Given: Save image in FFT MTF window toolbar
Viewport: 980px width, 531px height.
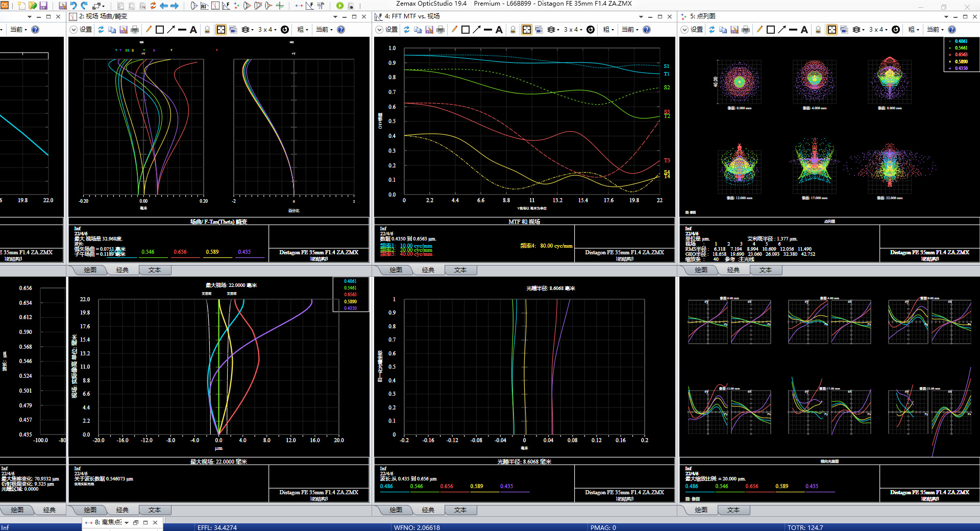Looking at the screenshot, I should coord(429,30).
